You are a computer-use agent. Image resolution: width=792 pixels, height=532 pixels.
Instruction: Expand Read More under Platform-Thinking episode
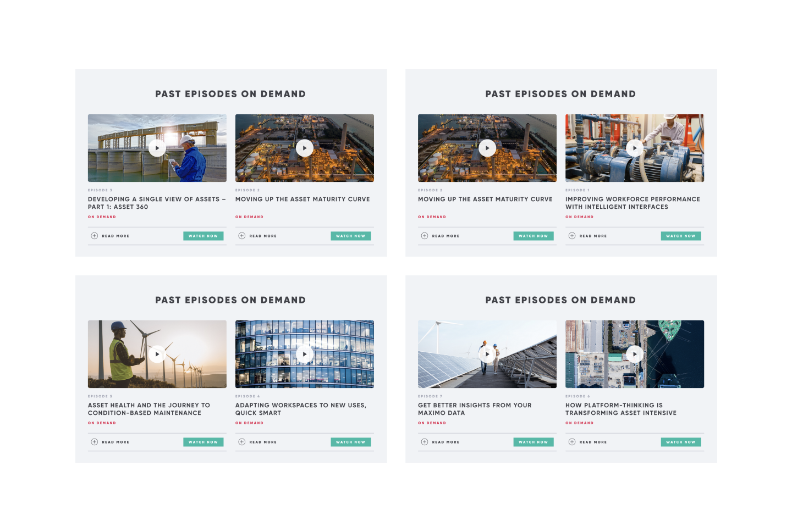tap(587, 442)
